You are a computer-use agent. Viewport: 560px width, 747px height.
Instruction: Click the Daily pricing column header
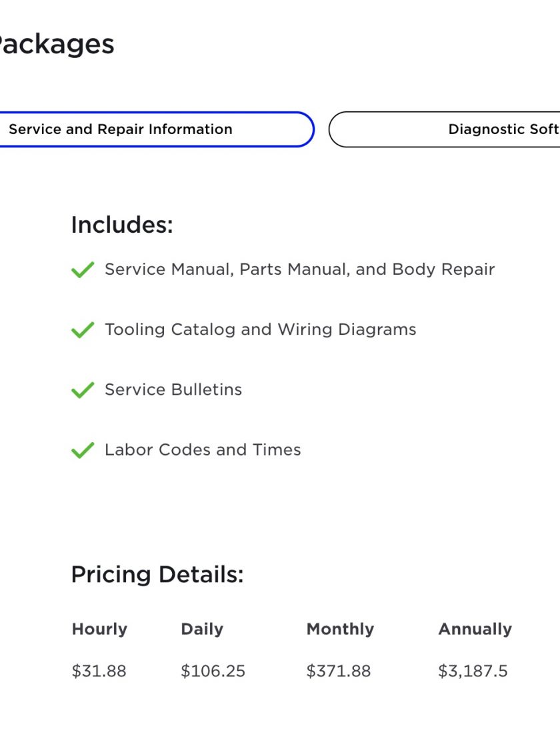[x=202, y=630]
